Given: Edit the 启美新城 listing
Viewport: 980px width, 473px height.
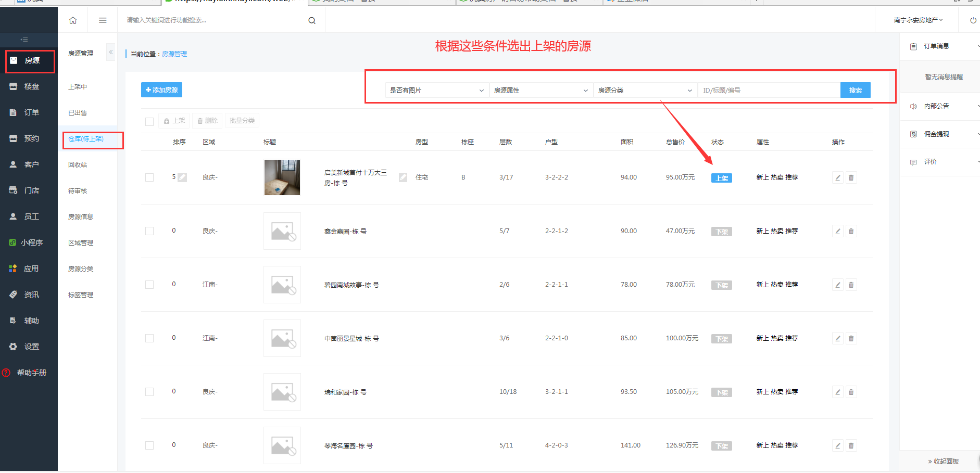Looking at the screenshot, I should (838, 177).
